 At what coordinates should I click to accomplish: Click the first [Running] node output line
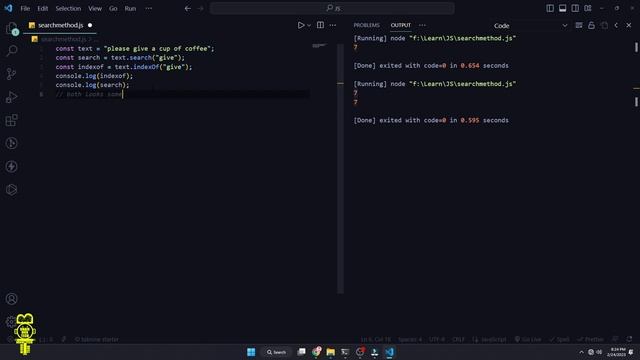(x=435, y=38)
